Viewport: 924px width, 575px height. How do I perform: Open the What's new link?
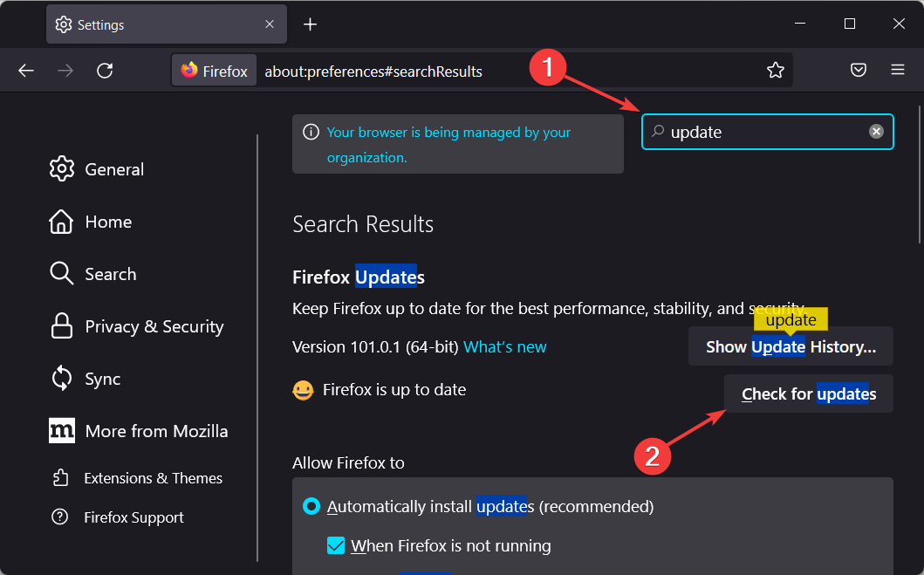pyautogui.click(x=505, y=347)
